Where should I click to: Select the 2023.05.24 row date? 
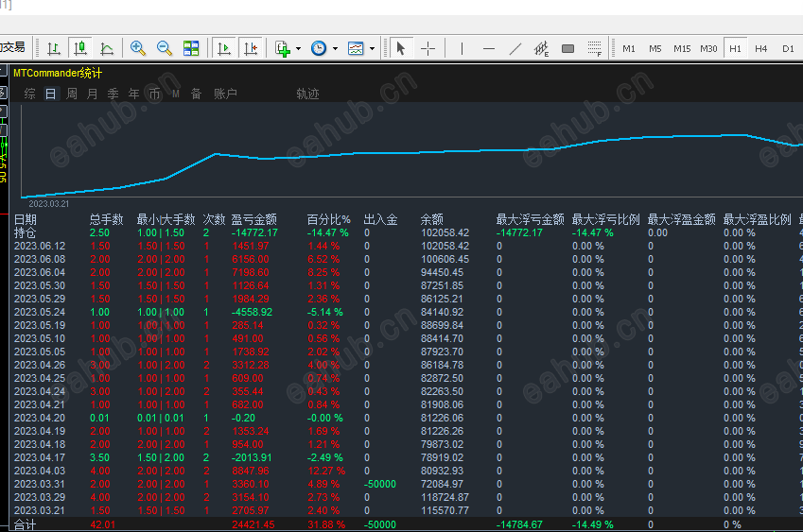point(40,312)
